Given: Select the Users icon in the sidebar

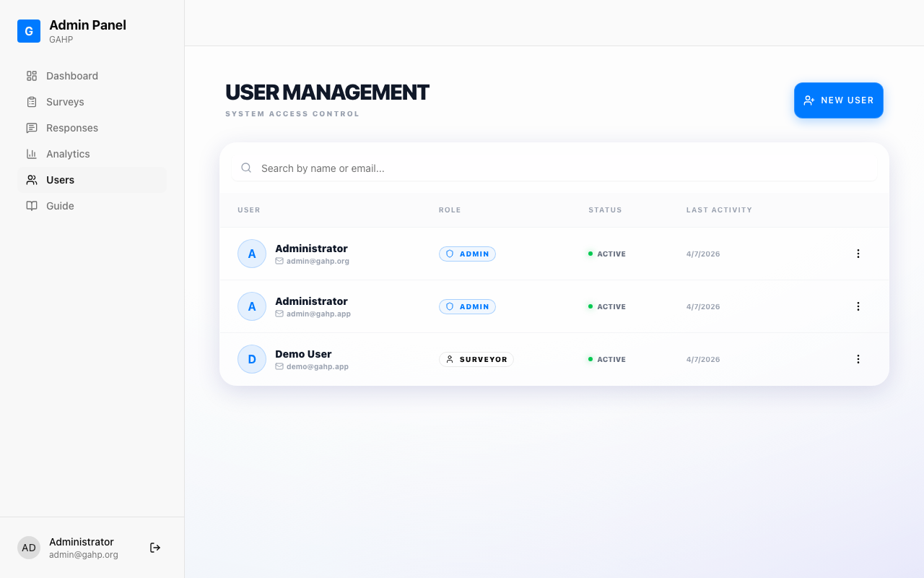Looking at the screenshot, I should click(x=31, y=180).
